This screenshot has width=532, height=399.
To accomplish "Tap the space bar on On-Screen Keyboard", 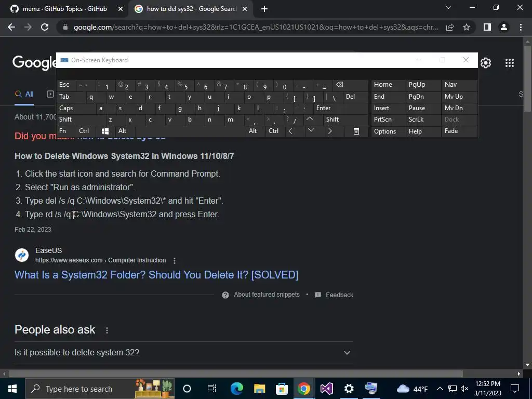I will coord(190,131).
